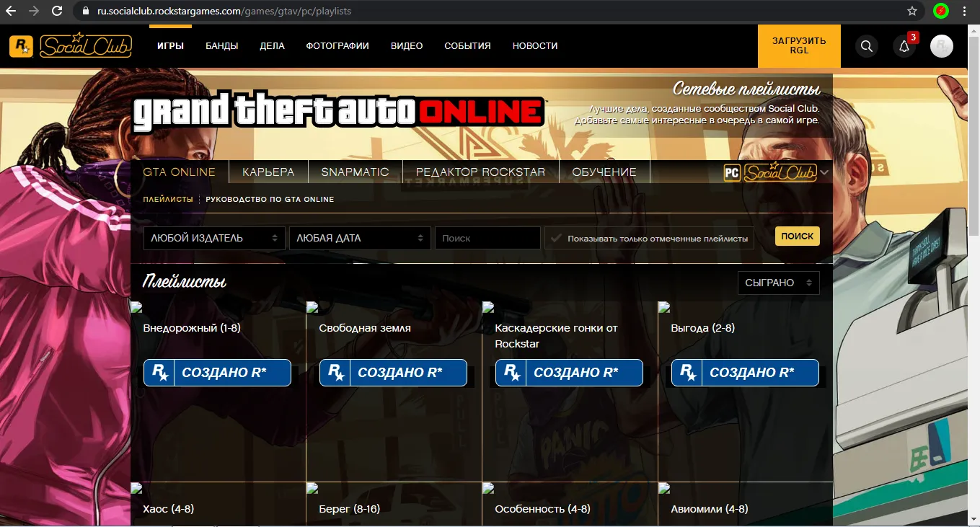Click the Grand Theft Auto Online logo
This screenshot has width=980, height=527.
coord(337,112)
